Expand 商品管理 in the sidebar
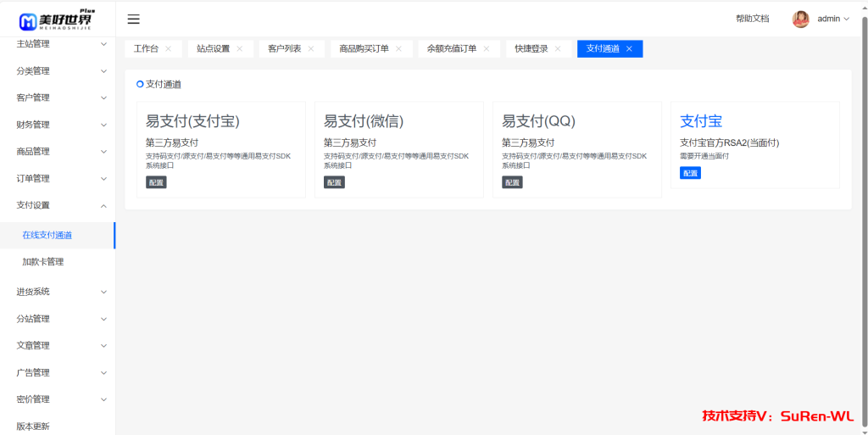The image size is (868, 435). (x=58, y=151)
